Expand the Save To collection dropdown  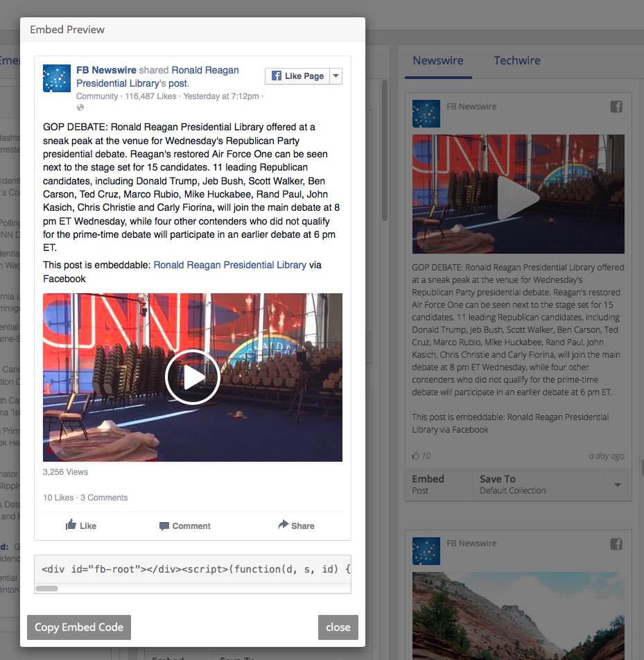(x=617, y=485)
